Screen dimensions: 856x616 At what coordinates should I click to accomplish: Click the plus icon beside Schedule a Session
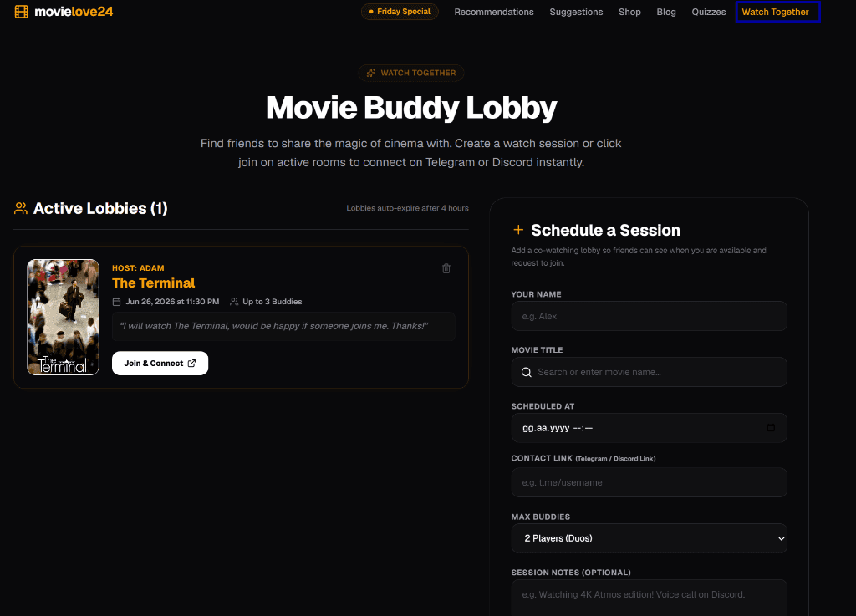(518, 230)
